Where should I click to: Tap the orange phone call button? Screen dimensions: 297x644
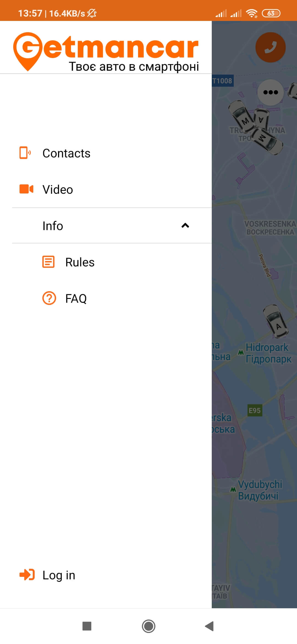pyautogui.click(x=271, y=47)
